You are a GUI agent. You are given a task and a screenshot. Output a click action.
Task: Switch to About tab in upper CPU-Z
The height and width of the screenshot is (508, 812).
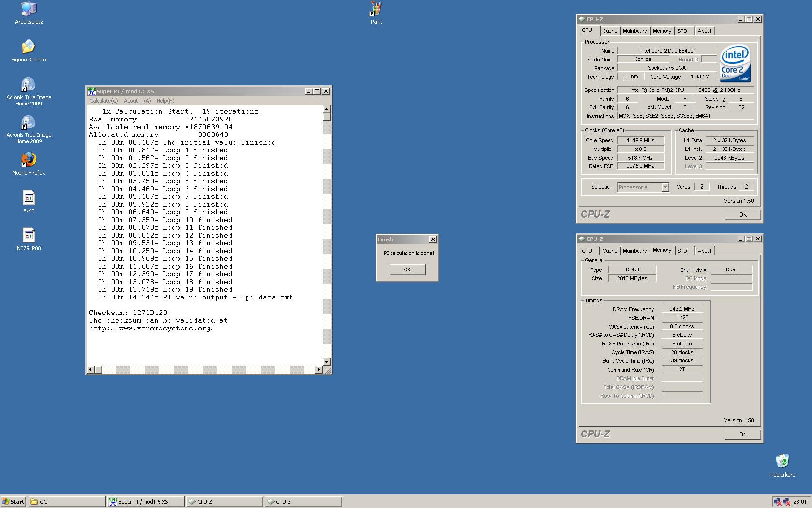pyautogui.click(x=704, y=31)
